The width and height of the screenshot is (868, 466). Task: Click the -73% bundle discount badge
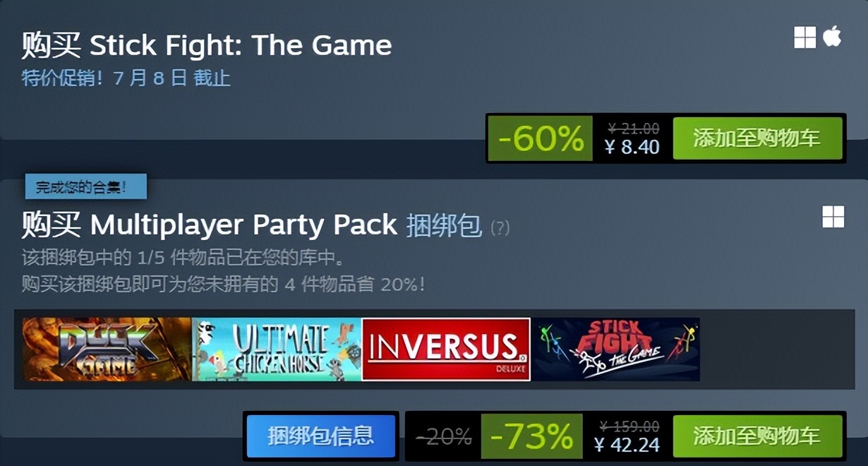[531, 436]
